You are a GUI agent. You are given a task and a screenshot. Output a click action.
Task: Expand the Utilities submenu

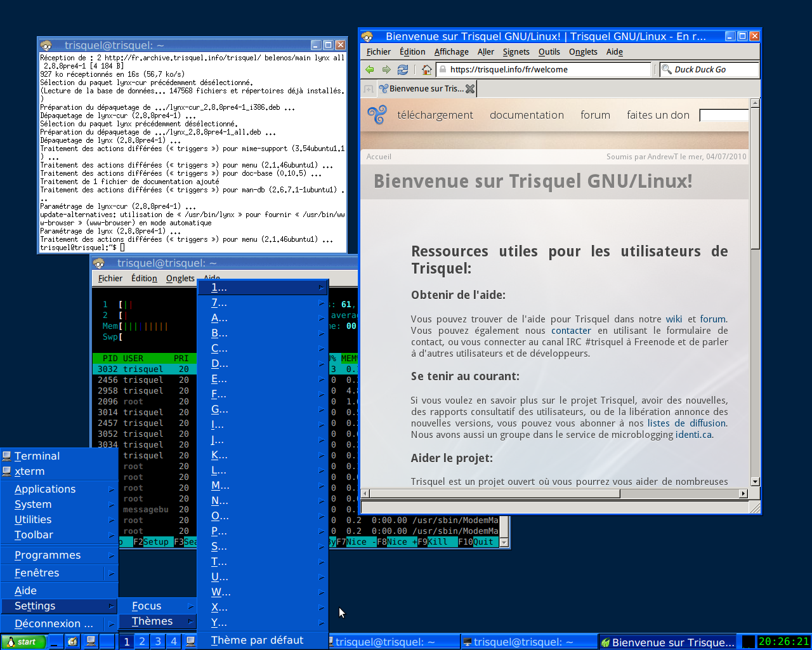[x=60, y=519]
